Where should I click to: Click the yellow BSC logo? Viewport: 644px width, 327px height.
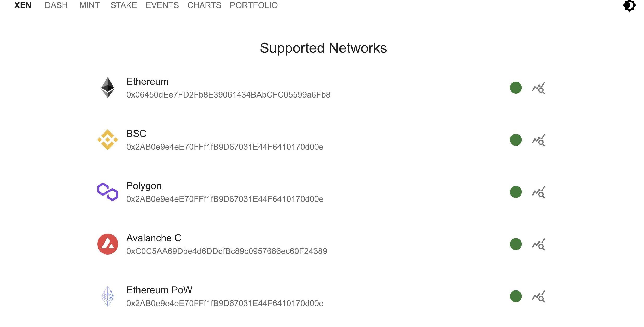[x=107, y=140]
